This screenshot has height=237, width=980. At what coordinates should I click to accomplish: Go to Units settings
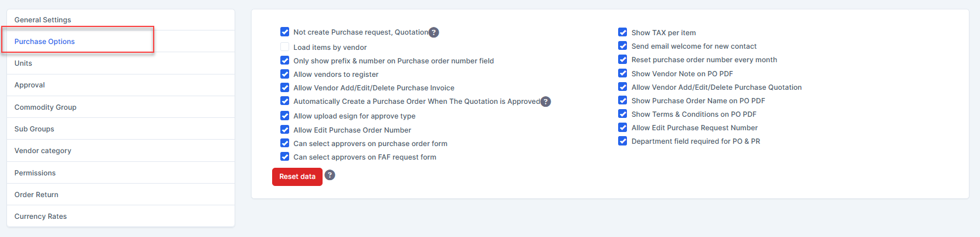(x=23, y=63)
